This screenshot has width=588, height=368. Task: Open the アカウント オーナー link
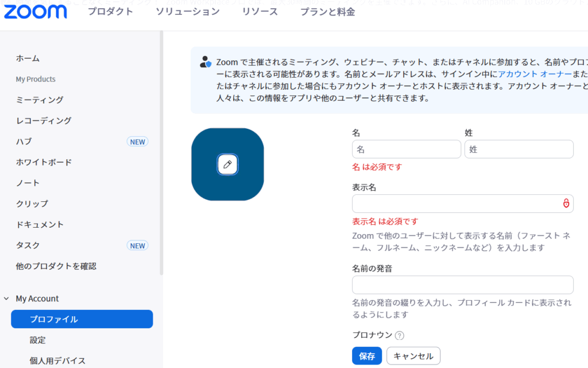point(535,74)
